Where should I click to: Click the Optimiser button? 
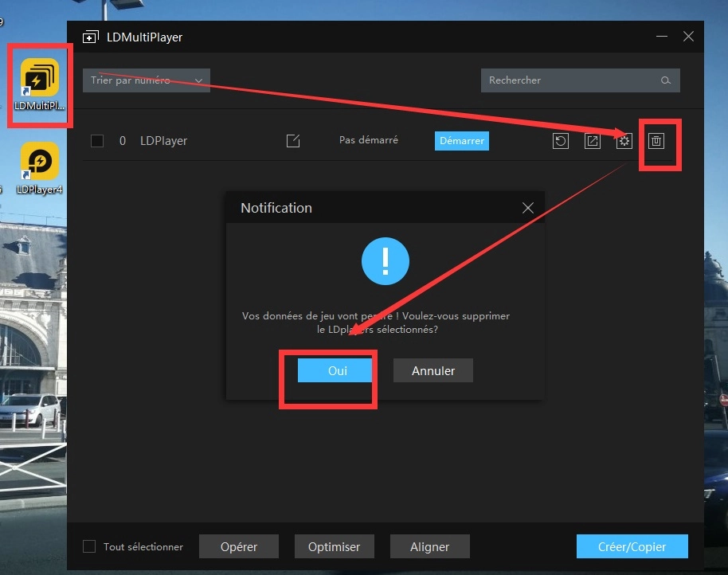click(x=334, y=546)
